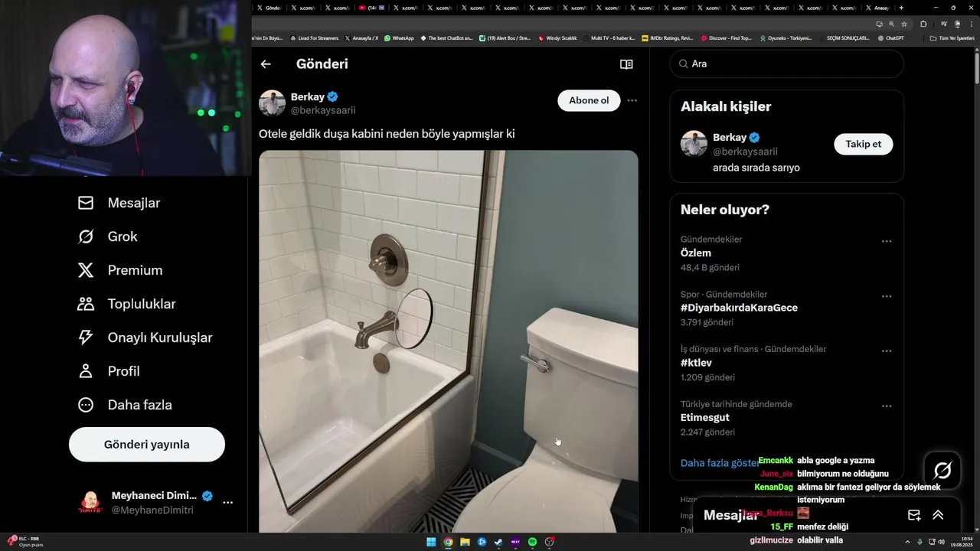Image resolution: width=980 pixels, height=551 pixels.
Task: Open options dots for the #ktlev trend
Action: click(x=887, y=351)
